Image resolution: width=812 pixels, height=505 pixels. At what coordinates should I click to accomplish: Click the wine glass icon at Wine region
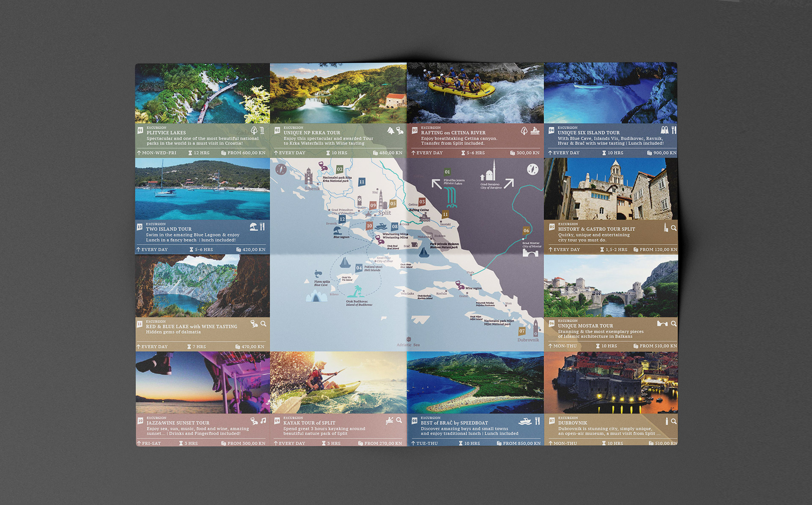[460, 285]
